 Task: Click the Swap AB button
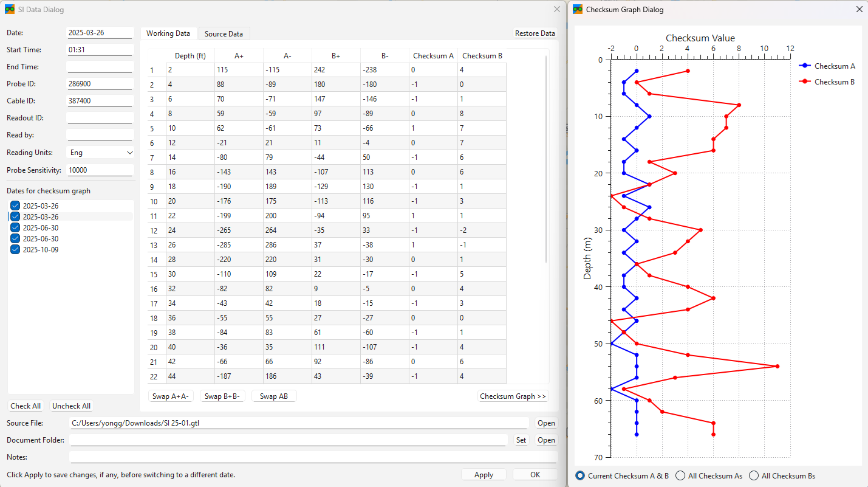click(x=273, y=396)
